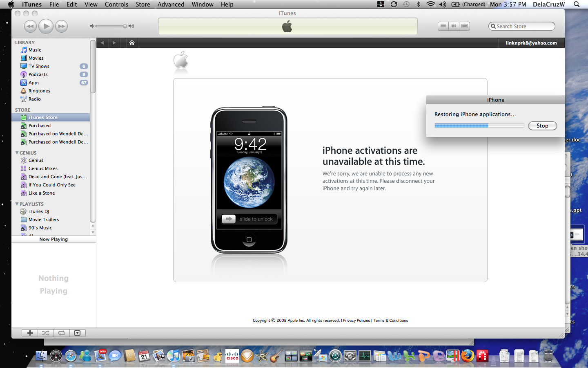
Task: Click the add playlist plus button
Action: tap(30, 333)
